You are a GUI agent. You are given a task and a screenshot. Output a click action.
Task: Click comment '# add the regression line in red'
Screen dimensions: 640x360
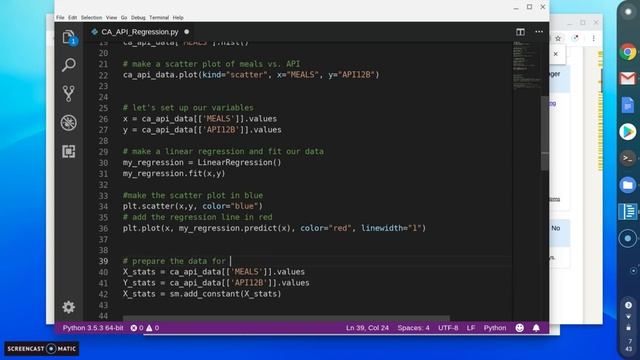(198, 217)
